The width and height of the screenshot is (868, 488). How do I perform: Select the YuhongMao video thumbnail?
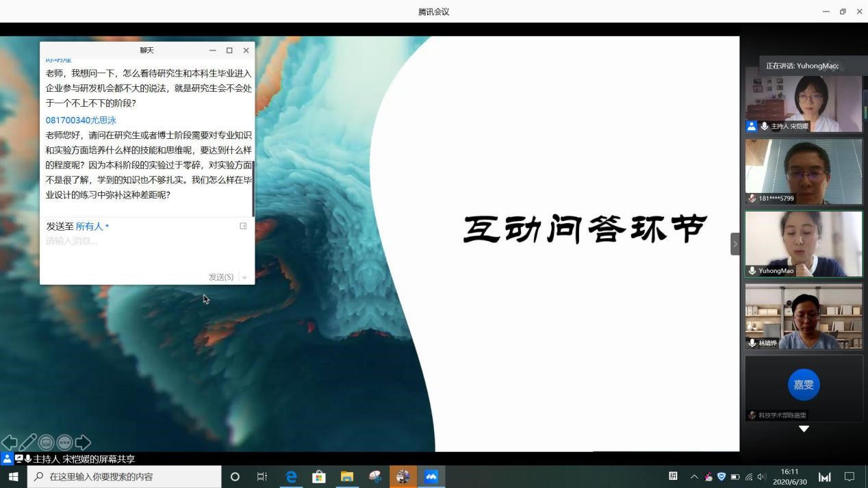click(x=804, y=244)
